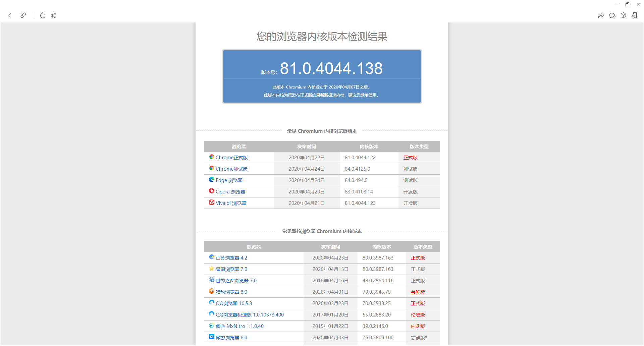Click the section title 常见双核浏览器 Chromium 内核版本
The image size is (644, 346).
pos(322,231)
